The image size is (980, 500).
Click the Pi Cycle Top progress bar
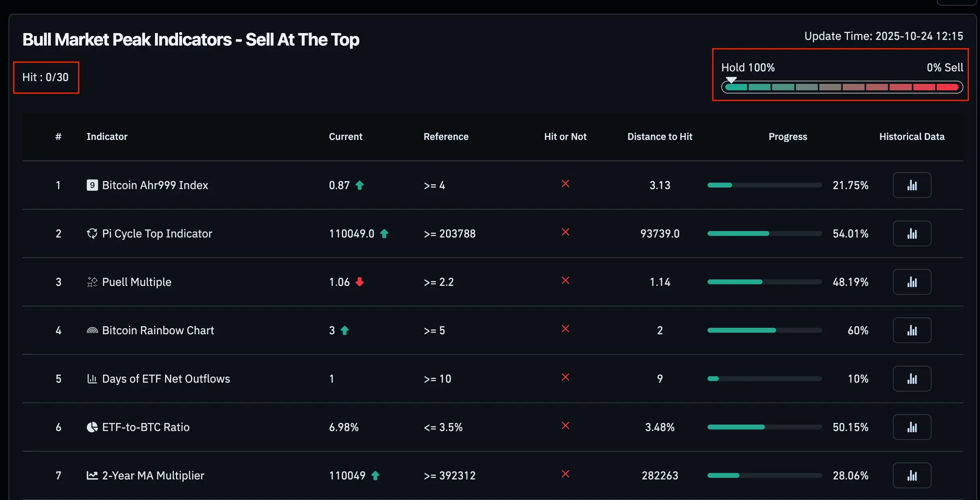764,233
